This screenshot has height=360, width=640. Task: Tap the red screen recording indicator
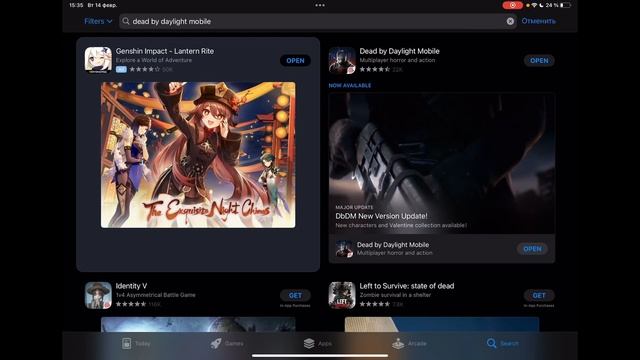tap(512, 5)
